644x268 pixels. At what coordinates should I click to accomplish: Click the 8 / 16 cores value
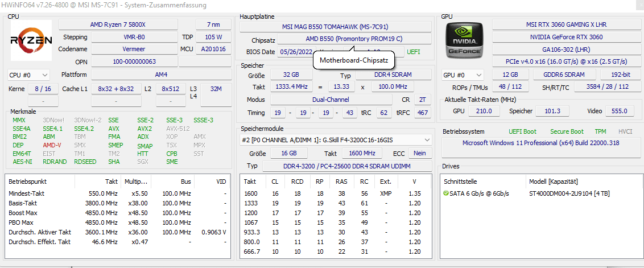coord(43,89)
